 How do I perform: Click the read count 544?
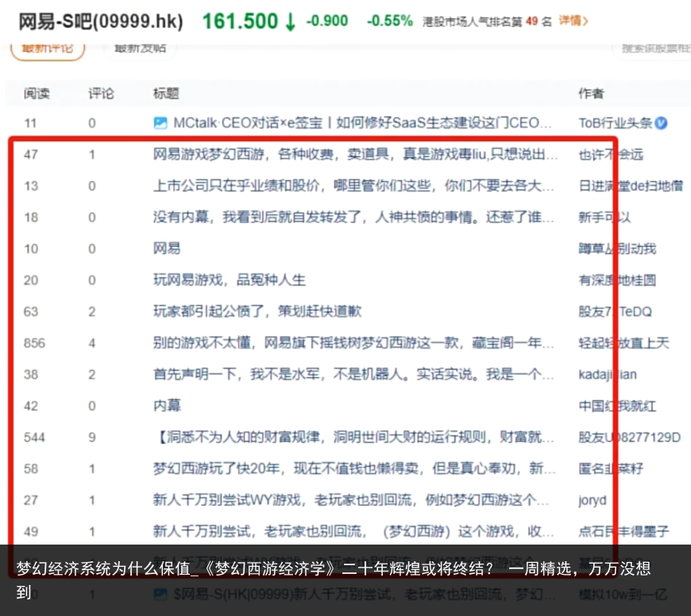pyautogui.click(x=34, y=437)
